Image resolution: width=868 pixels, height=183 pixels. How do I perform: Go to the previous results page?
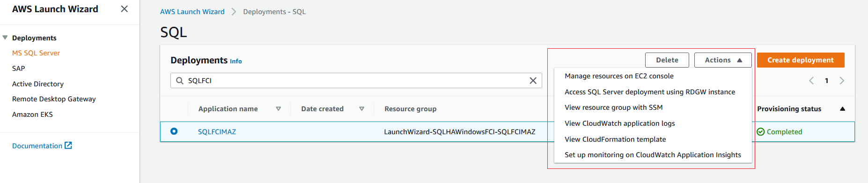coord(812,81)
